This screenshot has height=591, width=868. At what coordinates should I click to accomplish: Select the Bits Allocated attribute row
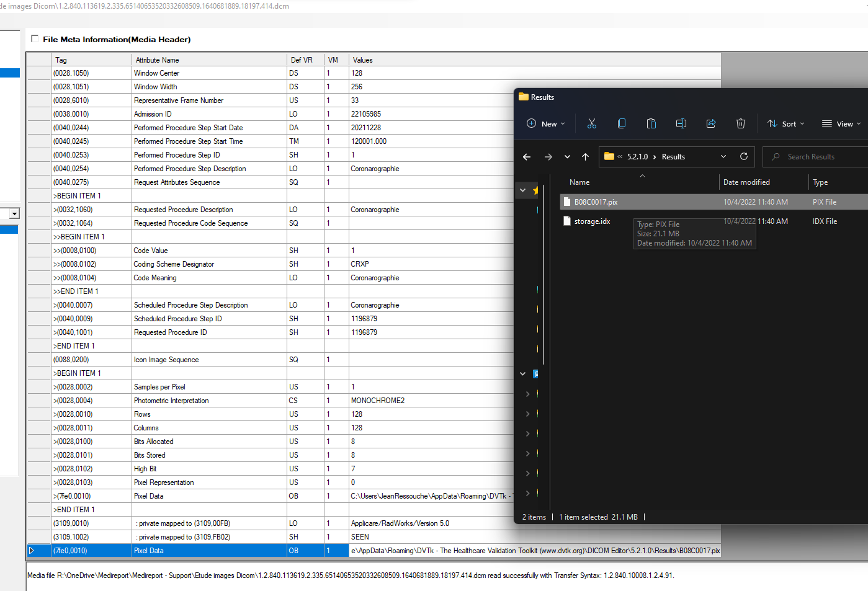(x=270, y=441)
